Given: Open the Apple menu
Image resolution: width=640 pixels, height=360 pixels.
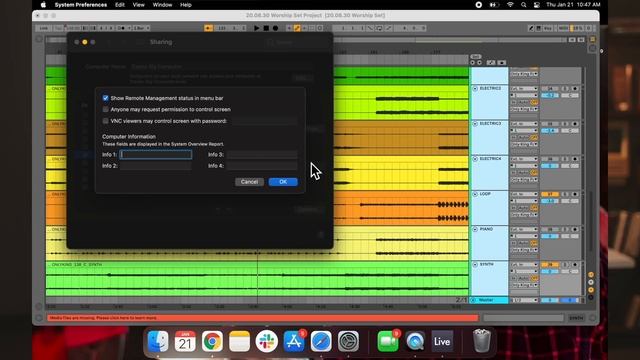Looking at the screenshot, I should pos(43,5).
